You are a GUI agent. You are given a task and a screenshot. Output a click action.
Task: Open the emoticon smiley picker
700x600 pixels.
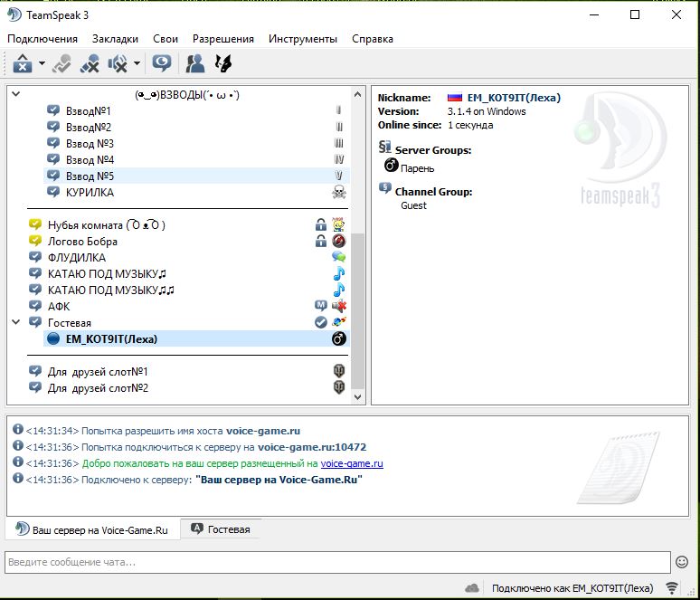coord(682,562)
